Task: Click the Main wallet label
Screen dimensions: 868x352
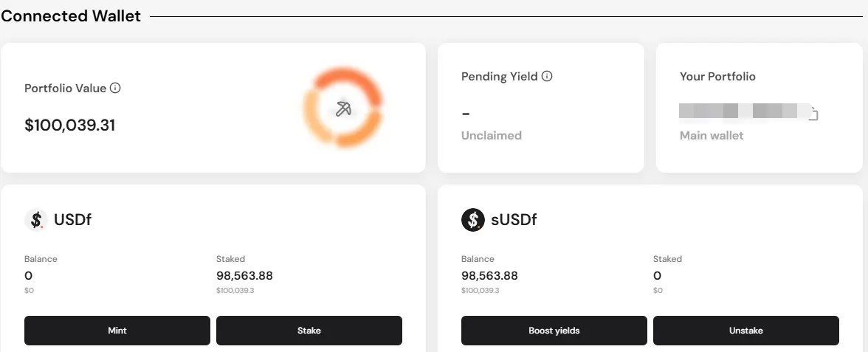Action: tap(712, 136)
